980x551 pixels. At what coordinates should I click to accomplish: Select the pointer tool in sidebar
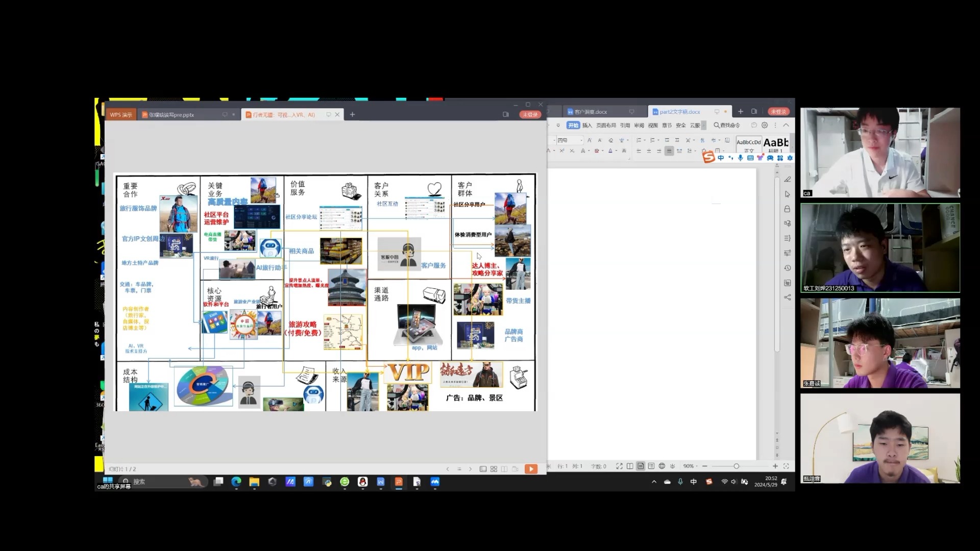(x=788, y=194)
